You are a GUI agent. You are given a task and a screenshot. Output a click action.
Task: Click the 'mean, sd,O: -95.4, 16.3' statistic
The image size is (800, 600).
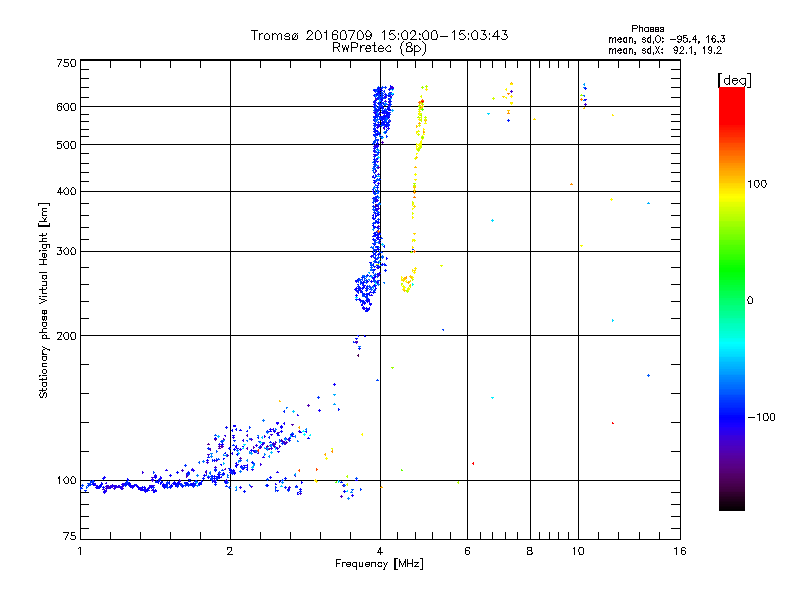point(666,39)
